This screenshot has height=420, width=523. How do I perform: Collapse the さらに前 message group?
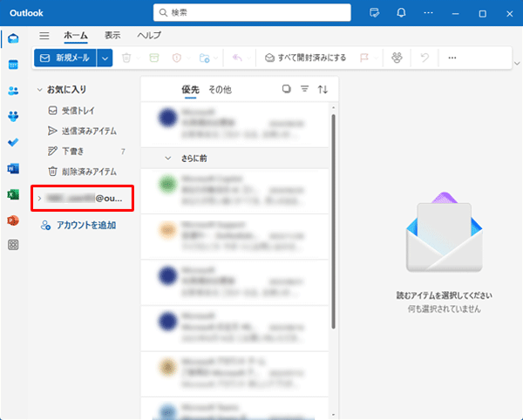click(x=168, y=159)
